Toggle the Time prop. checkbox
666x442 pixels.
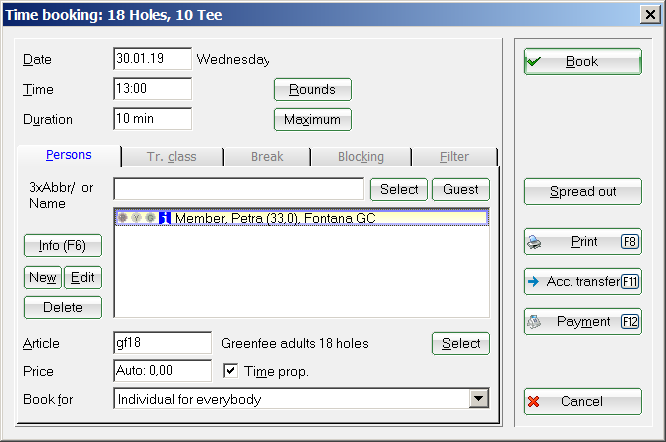230,371
